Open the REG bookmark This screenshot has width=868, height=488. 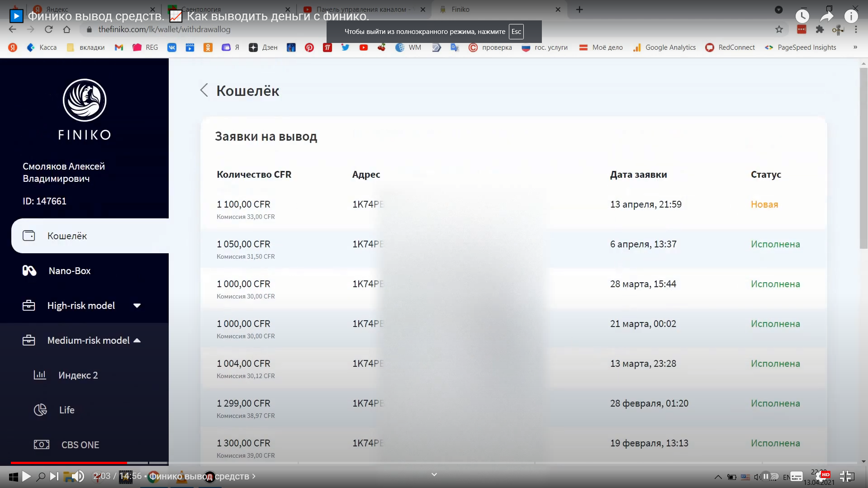[x=145, y=47]
